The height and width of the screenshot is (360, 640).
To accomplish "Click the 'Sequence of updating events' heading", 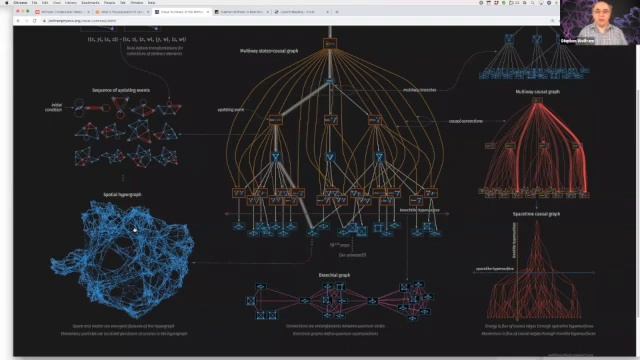I will [121, 90].
